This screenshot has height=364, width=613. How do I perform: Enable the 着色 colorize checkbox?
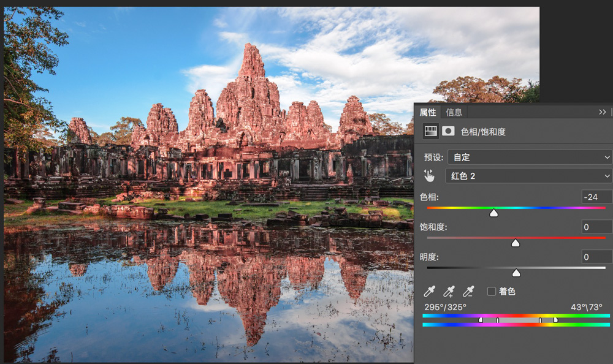tap(492, 291)
